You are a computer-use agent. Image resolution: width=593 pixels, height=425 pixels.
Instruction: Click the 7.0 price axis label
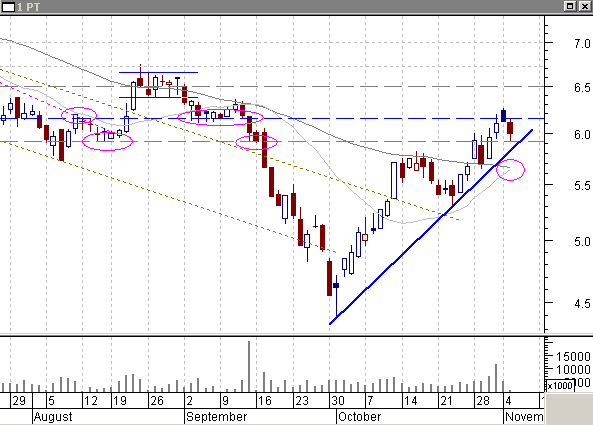[582, 44]
